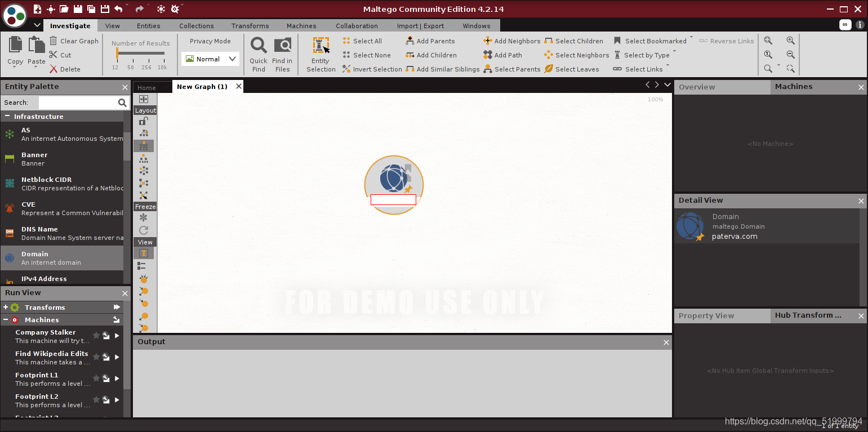Viewport: 868px width, 432px height.
Task: Switch to the Transforms ribbon tab
Action: coord(250,25)
